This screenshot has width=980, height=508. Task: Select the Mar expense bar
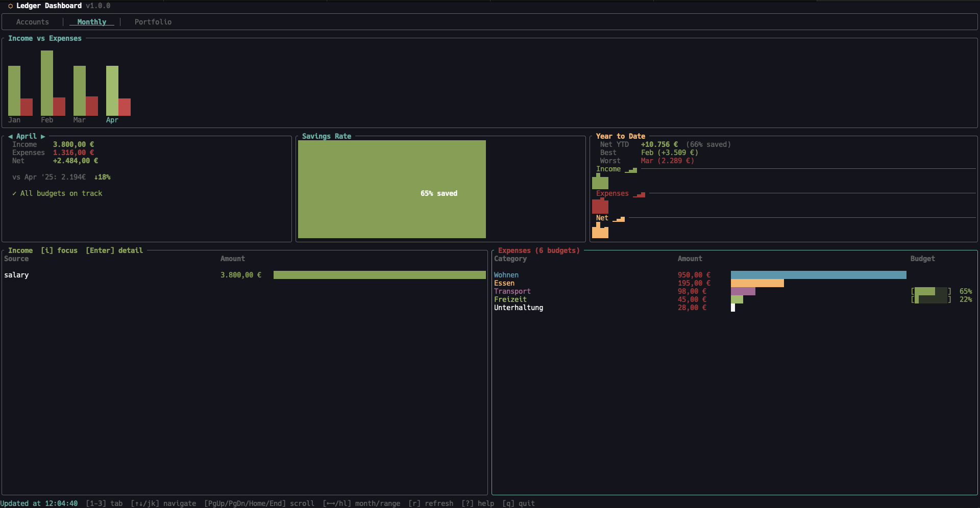point(91,106)
